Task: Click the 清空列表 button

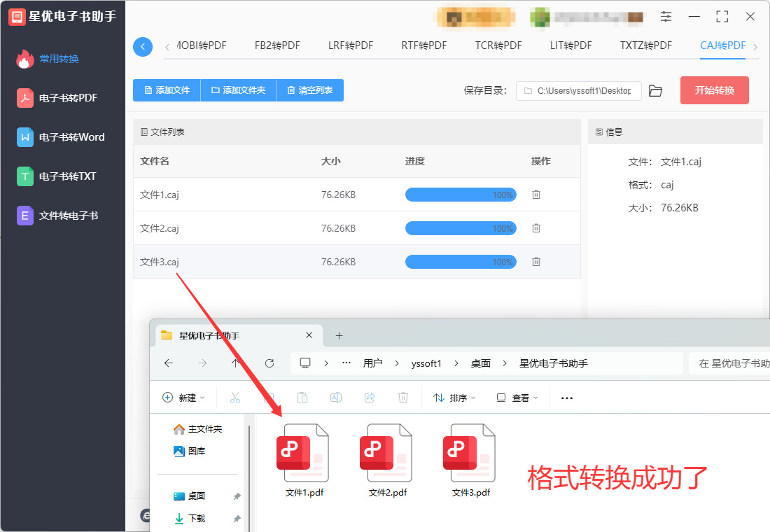Action: tap(310, 90)
